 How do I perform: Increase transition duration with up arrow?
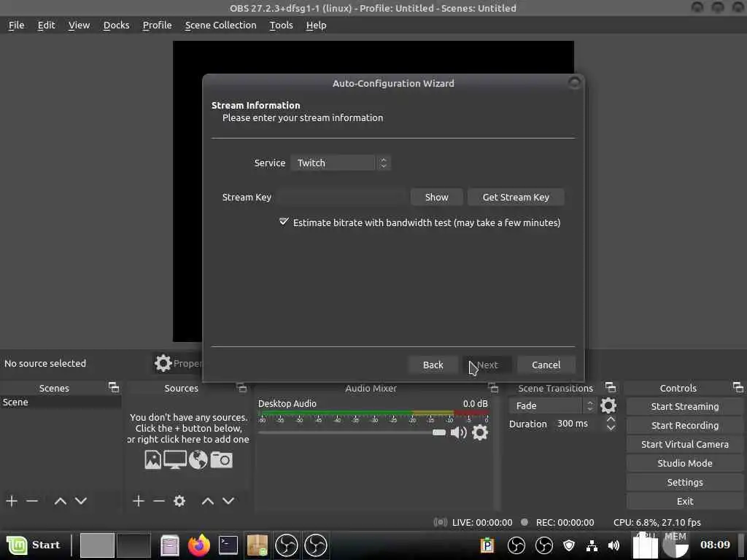611,419
